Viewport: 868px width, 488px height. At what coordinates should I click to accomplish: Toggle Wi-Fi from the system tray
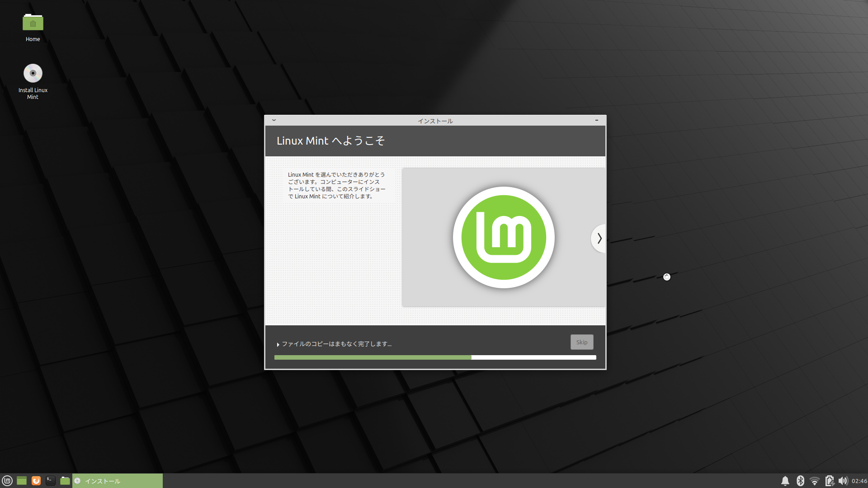(815, 481)
